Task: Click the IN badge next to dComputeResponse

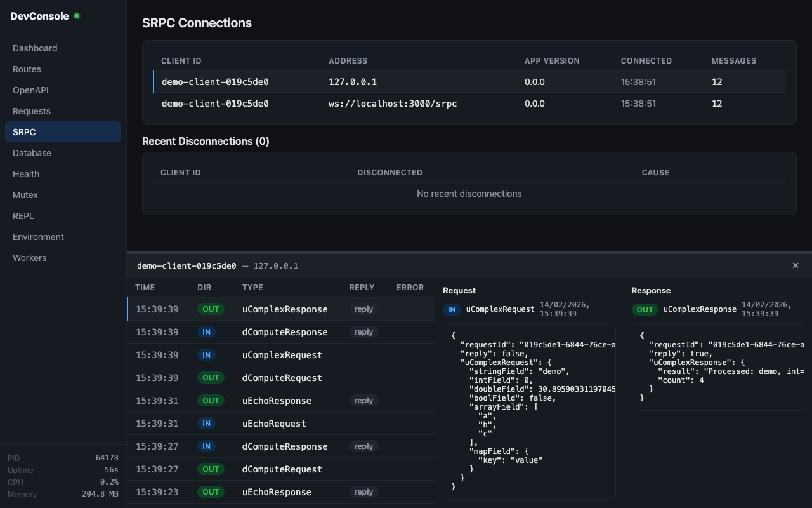Action: coord(206,332)
